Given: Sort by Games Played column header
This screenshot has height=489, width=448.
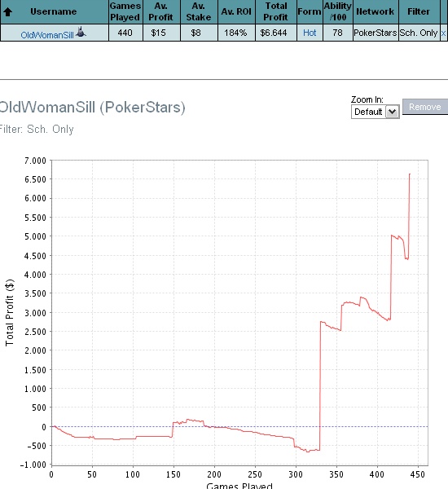Looking at the screenshot, I should (125, 11).
